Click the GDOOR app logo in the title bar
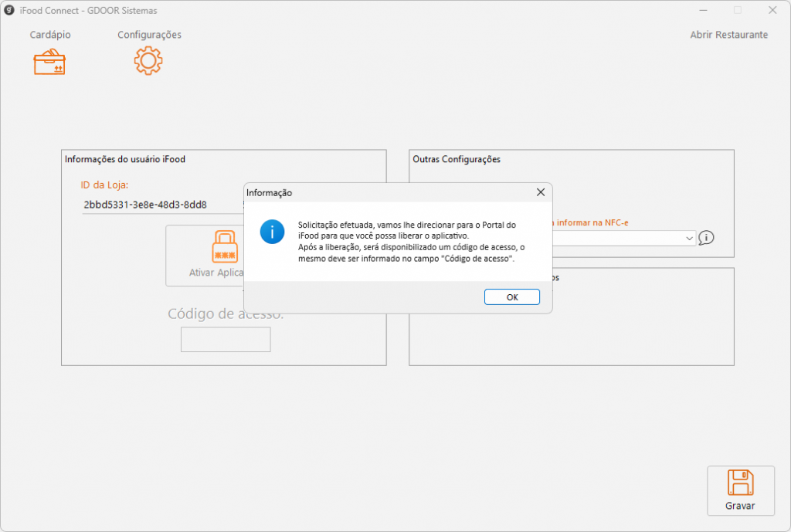Viewport: 791px width, 532px height. pyautogui.click(x=9, y=10)
